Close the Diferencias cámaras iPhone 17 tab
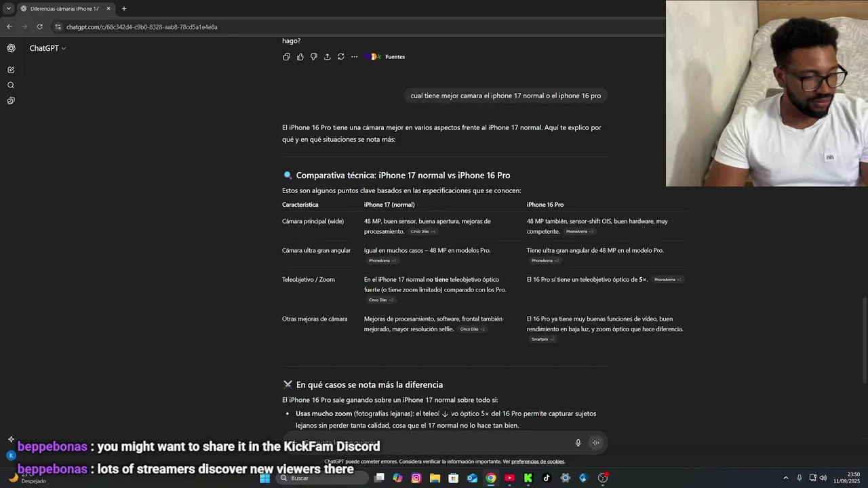 pyautogui.click(x=108, y=9)
